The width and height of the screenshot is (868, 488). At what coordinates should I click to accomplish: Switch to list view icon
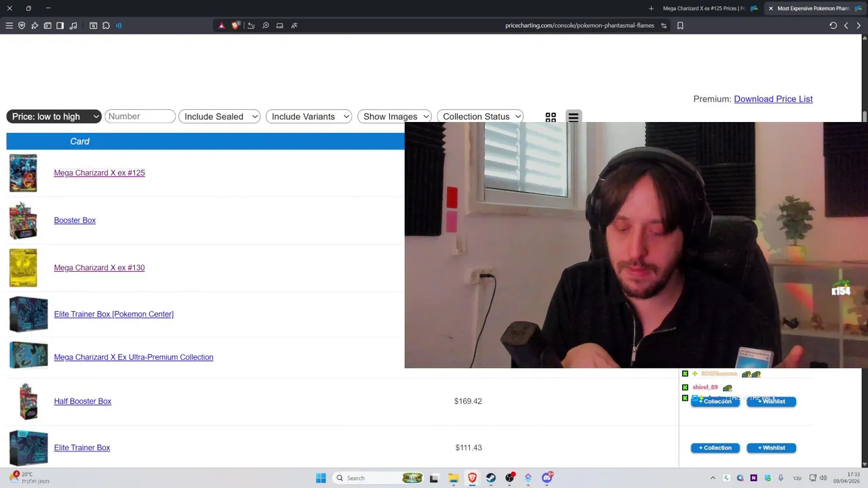point(573,117)
